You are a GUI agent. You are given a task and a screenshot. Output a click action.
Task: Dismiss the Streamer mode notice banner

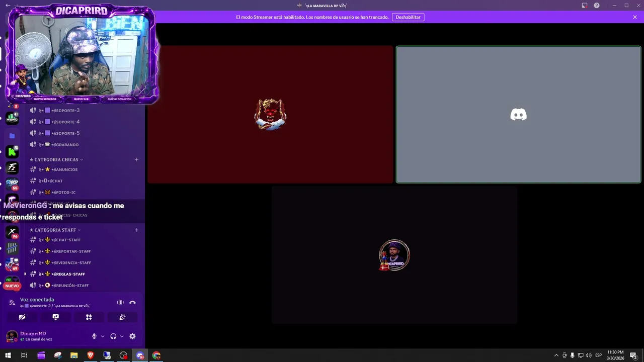[x=635, y=17]
